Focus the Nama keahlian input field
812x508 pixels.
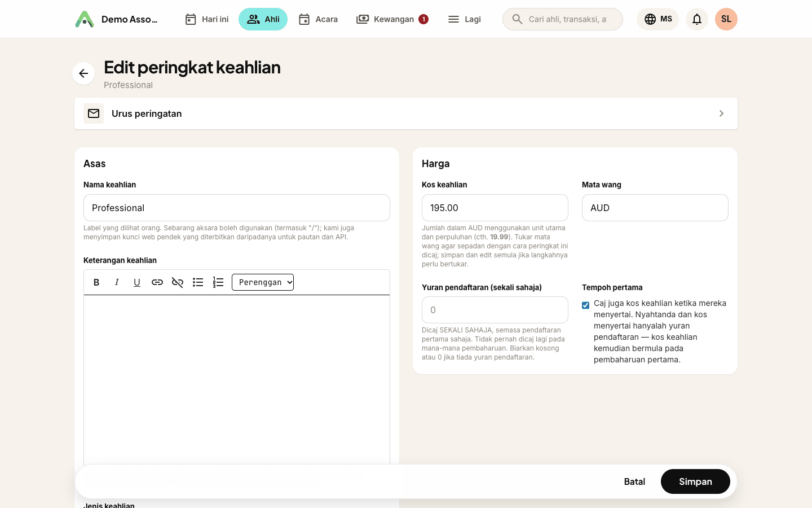pos(237,208)
